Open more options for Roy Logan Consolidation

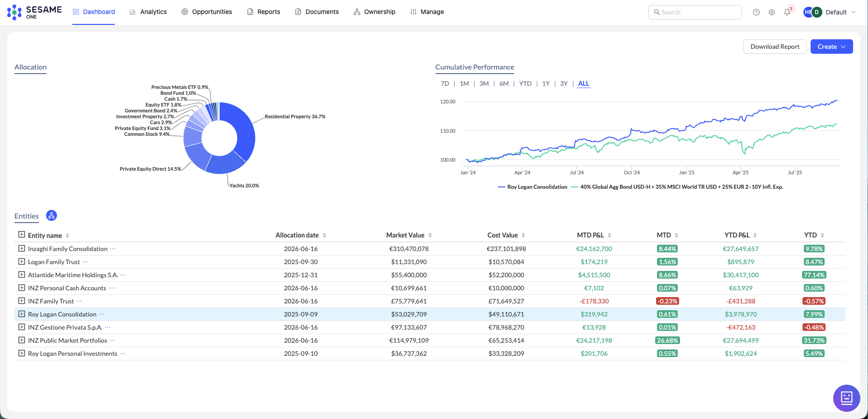tap(101, 314)
